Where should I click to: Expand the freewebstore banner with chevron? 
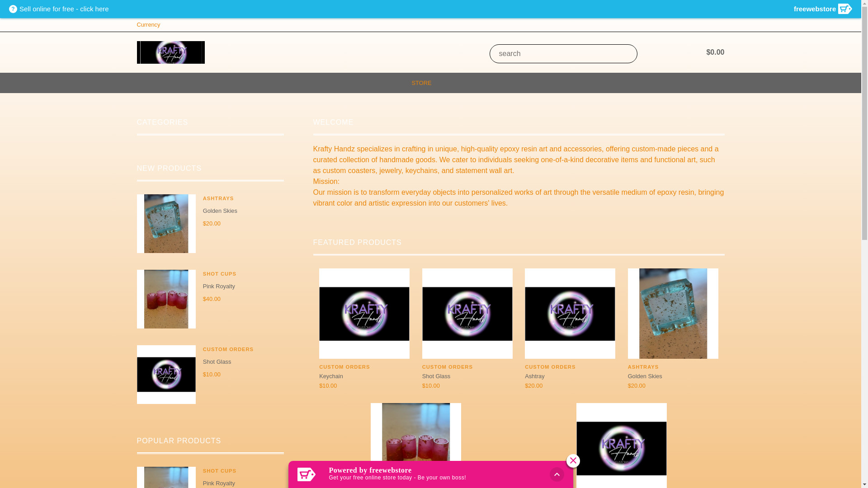557,474
